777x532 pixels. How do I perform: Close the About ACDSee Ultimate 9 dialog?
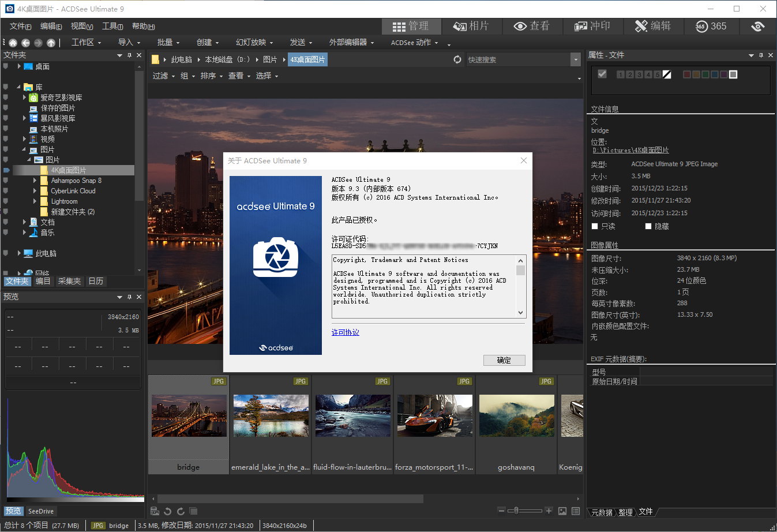pyautogui.click(x=524, y=160)
